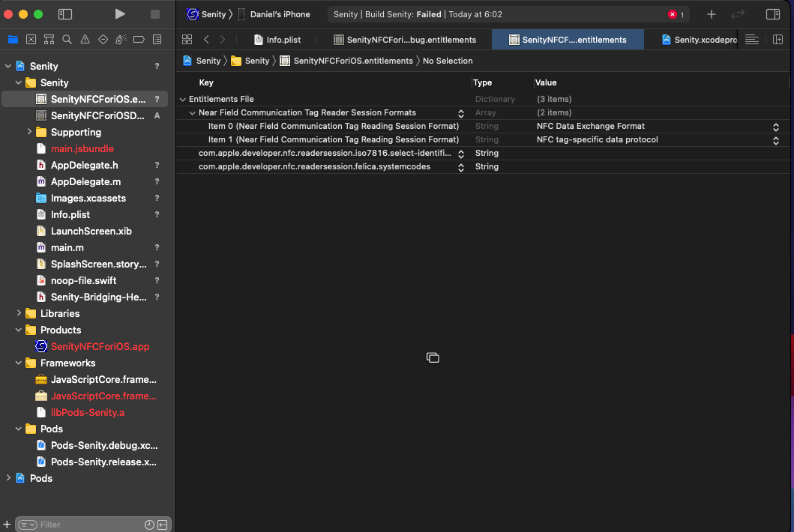Click the Run (play) build button

pyautogui.click(x=120, y=14)
